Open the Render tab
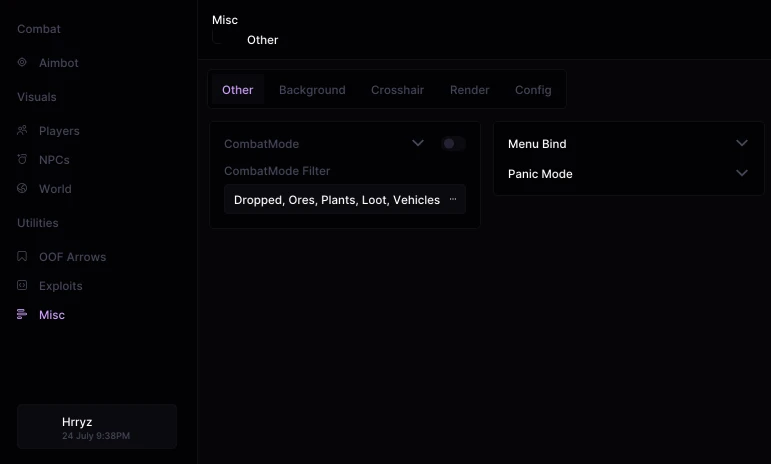Screen dimensions: 771x464 click(x=470, y=90)
